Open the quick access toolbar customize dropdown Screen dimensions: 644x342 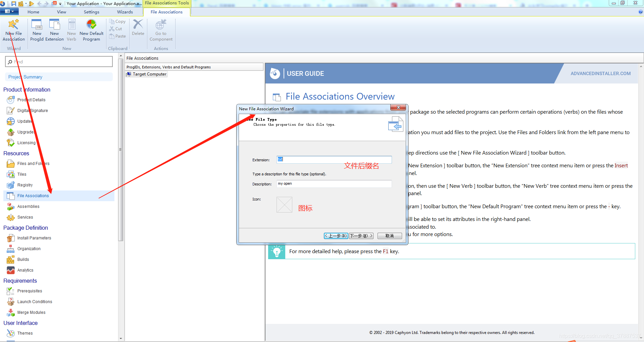[60, 3]
